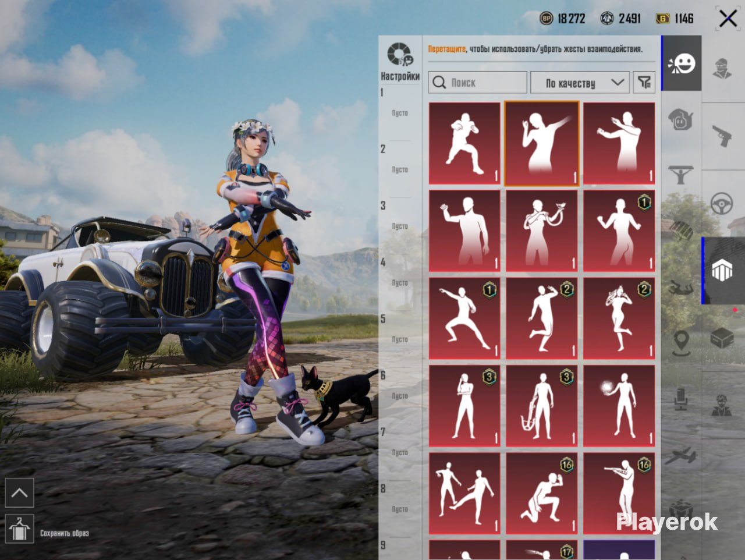This screenshot has width=745, height=560.
Task: Click the silver AG currency icon
Action: tap(607, 19)
